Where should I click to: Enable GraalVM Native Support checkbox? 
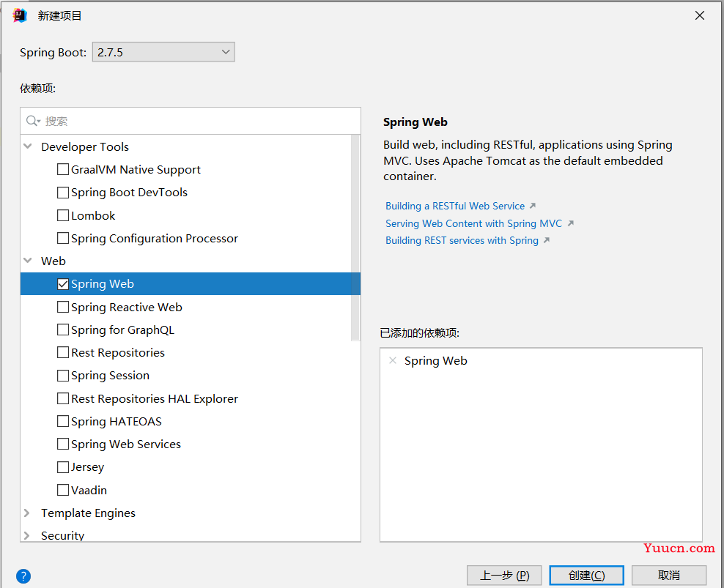[63, 169]
